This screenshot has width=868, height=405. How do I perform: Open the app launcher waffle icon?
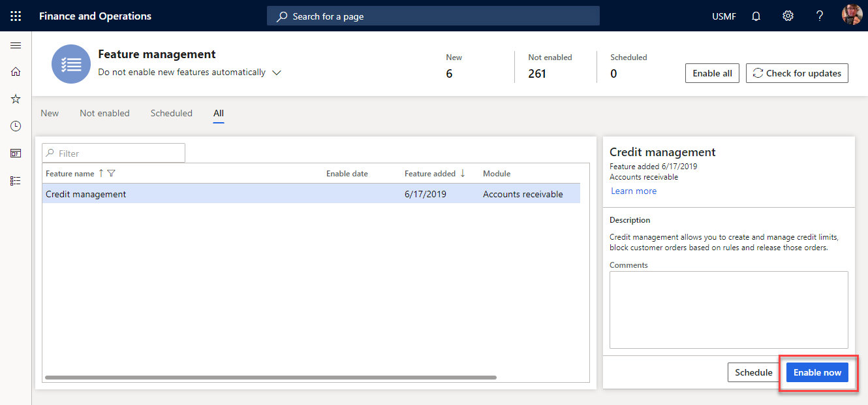pyautogui.click(x=16, y=16)
